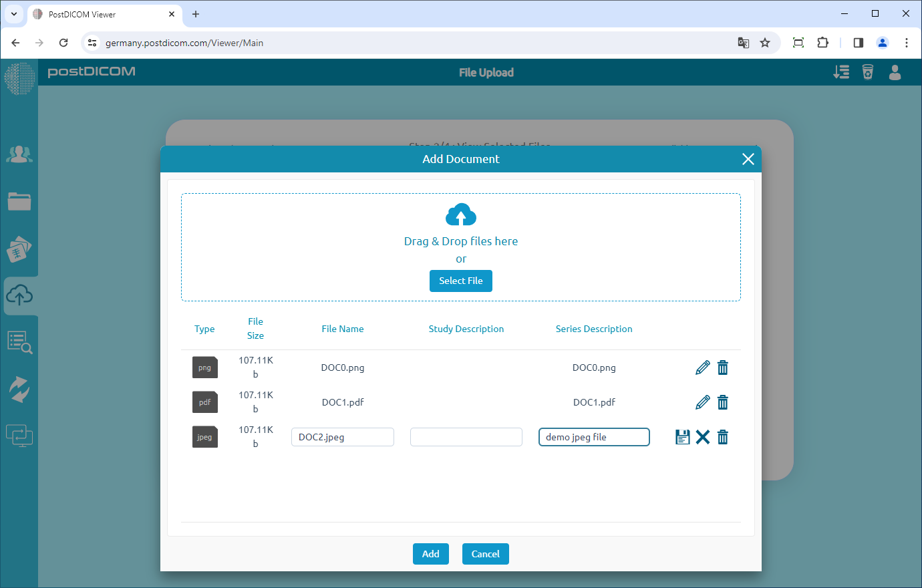This screenshot has width=922, height=588.
Task: Open the query search icon in sidebar
Action: click(x=19, y=342)
